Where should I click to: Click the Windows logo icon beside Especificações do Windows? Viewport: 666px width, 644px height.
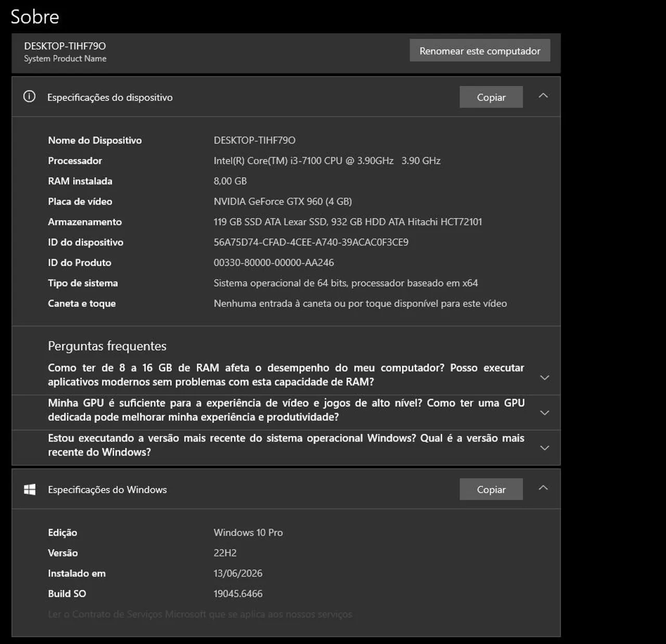(x=30, y=489)
